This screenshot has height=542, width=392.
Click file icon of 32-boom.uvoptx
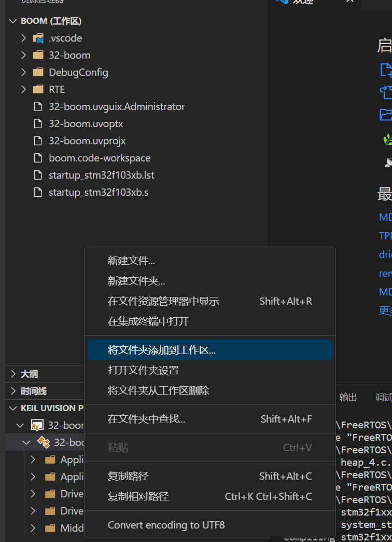pos(38,124)
